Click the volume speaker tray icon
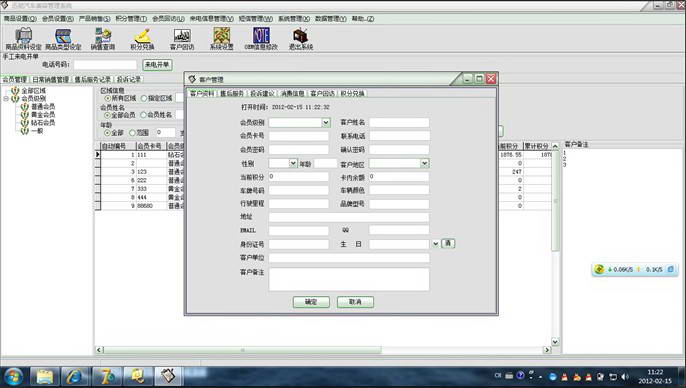The height and width of the screenshot is (388, 686). [625, 376]
